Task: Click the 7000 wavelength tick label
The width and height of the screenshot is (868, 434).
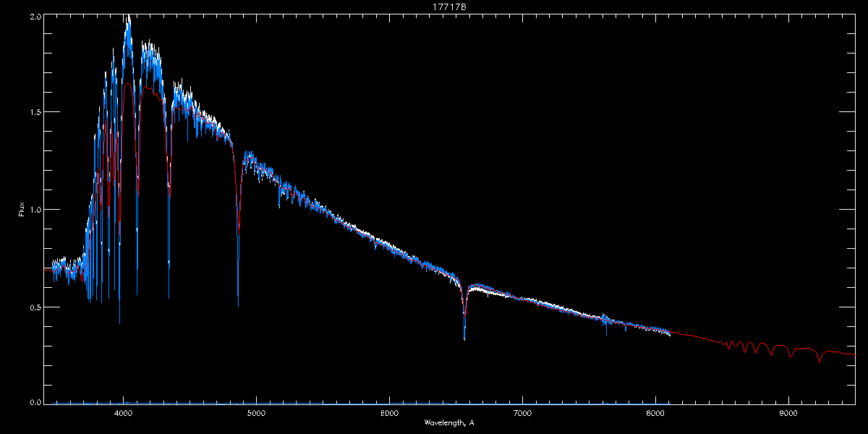Action: (522, 412)
